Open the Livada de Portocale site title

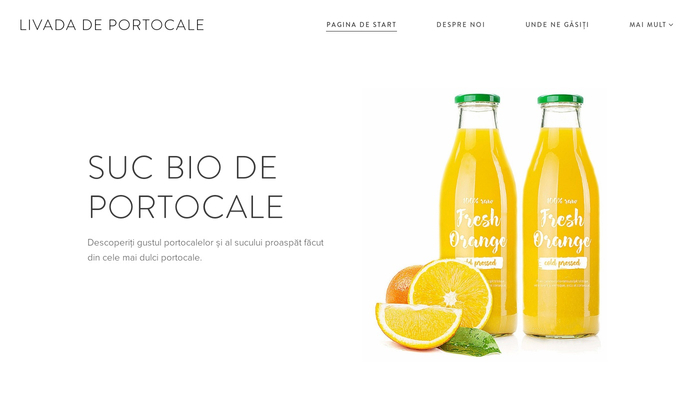pyautogui.click(x=112, y=25)
